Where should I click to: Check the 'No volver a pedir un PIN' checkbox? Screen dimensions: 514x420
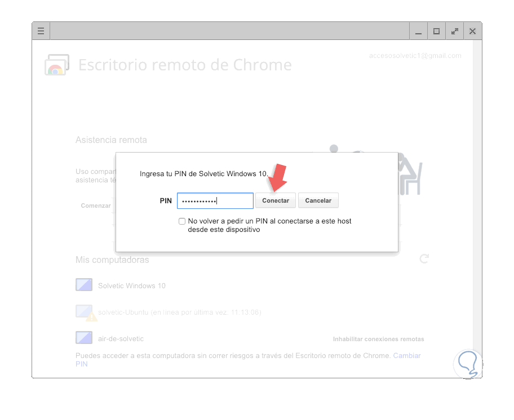click(182, 221)
